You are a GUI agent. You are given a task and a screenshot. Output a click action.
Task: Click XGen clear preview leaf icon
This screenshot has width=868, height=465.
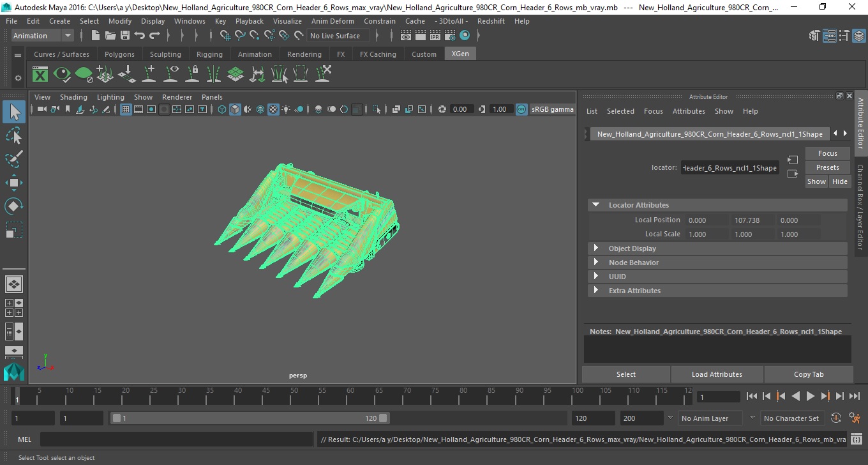84,75
